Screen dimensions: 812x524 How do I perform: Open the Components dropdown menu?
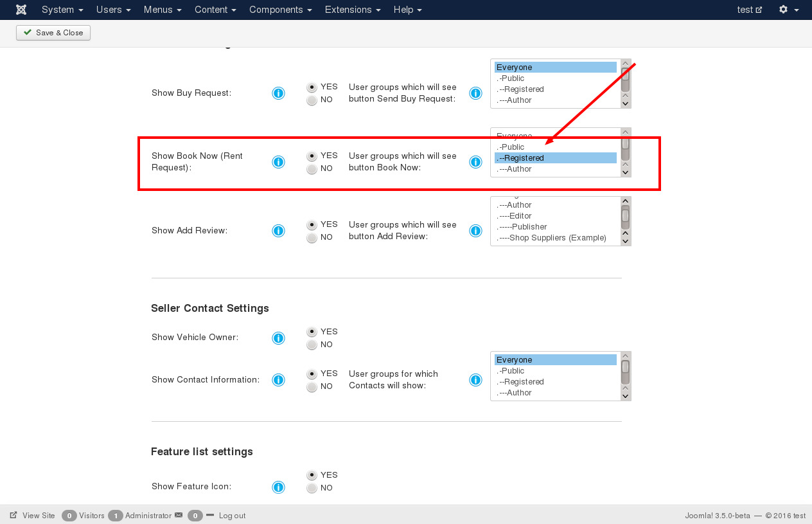pyautogui.click(x=280, y=10)
